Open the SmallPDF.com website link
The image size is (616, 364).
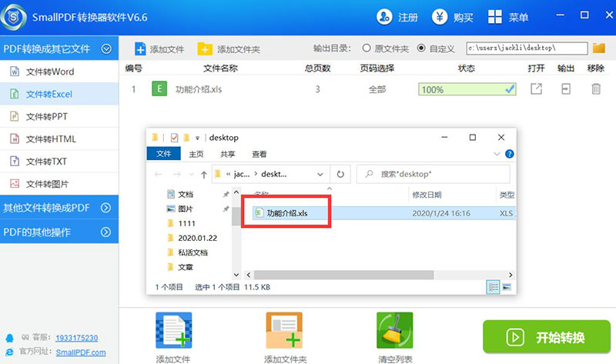[81, 352]
